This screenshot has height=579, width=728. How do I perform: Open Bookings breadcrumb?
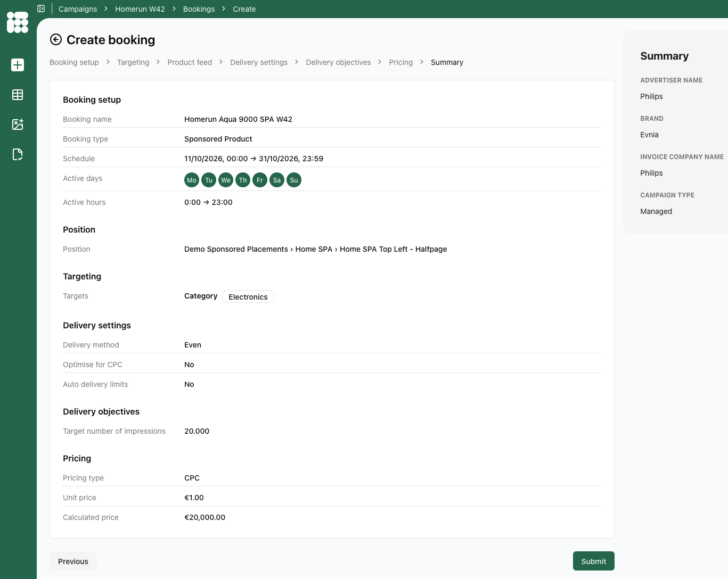[199, 9]
